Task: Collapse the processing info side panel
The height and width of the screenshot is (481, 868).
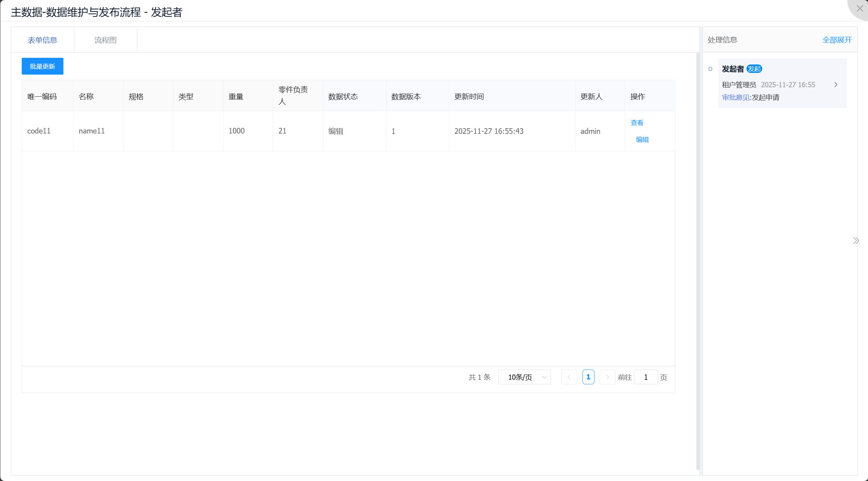Action: point(856,241)
